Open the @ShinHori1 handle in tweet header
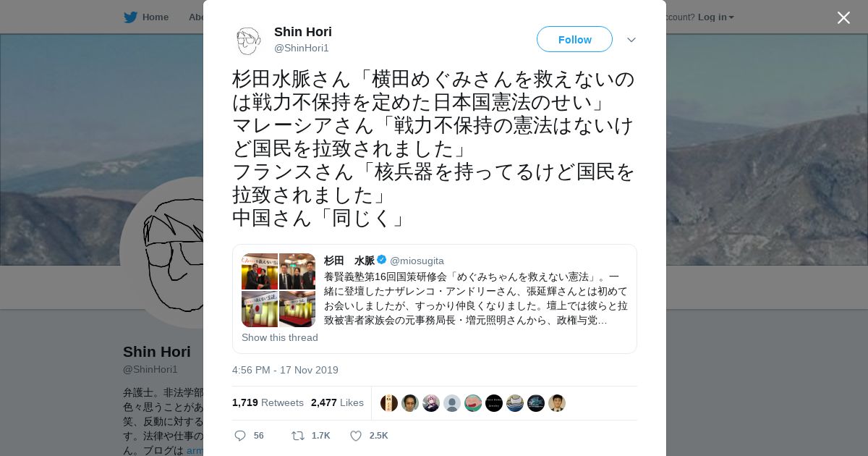Screen dimensions: 868x456 coord(302,48)
